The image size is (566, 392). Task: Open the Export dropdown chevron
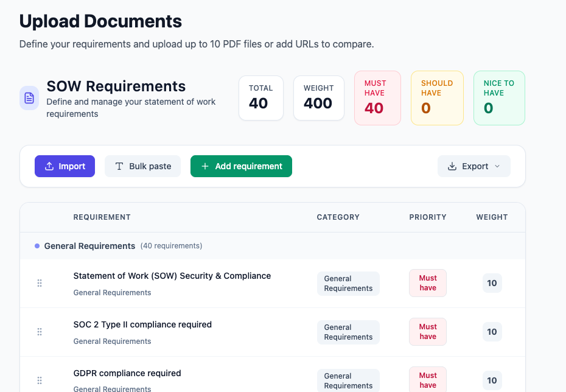coord(497,166)
